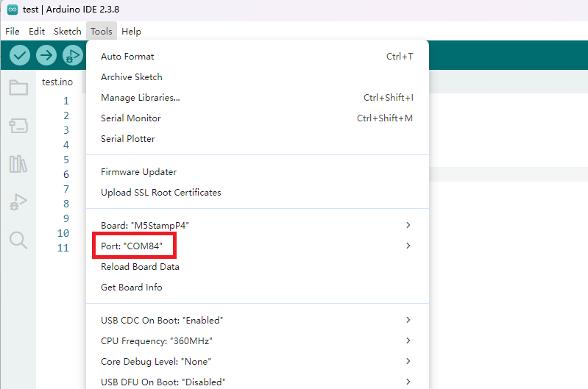Expand Core Debug Level submenu
This screenshot has height=389, width=588.
click(257, 362)
